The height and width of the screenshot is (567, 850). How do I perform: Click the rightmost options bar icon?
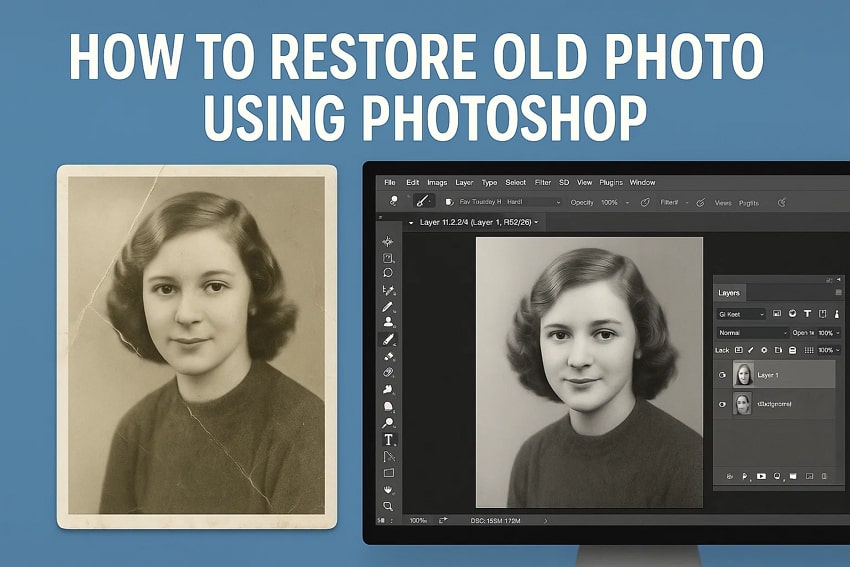pos(782,202)
